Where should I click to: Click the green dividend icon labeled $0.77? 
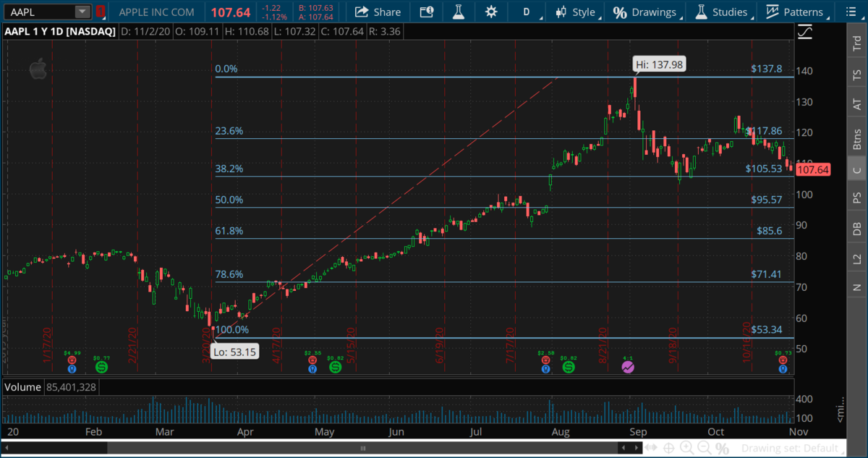pos(101,368)
